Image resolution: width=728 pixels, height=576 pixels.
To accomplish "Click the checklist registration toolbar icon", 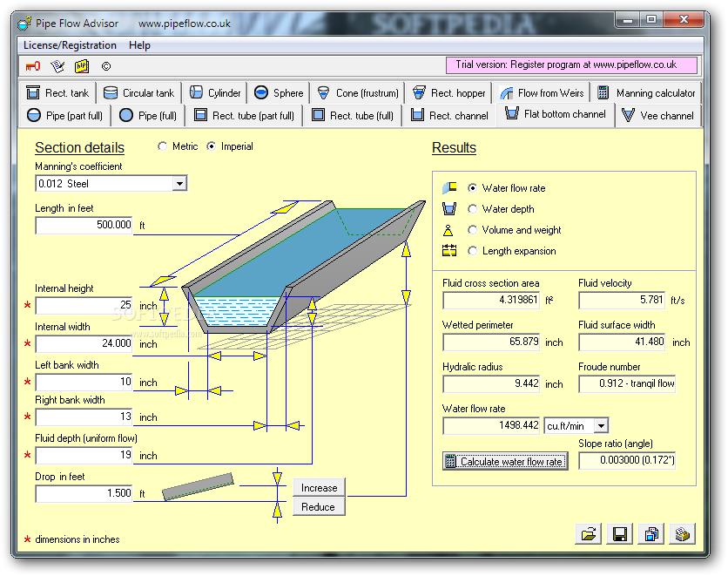I will point(57,66).
